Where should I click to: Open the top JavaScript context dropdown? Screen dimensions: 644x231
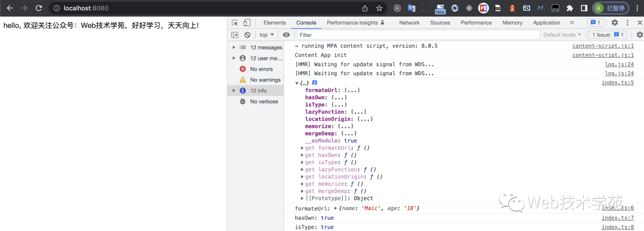coord(267,35)
